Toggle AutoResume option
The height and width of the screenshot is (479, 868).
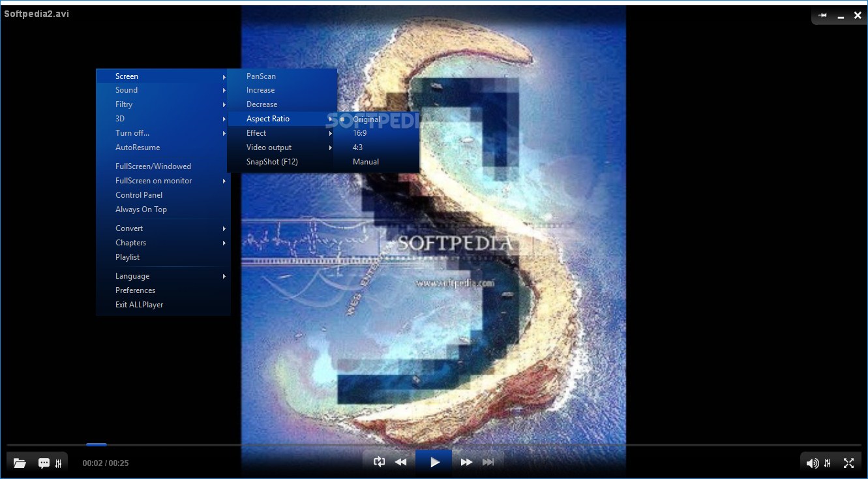[x=163, y=147]
